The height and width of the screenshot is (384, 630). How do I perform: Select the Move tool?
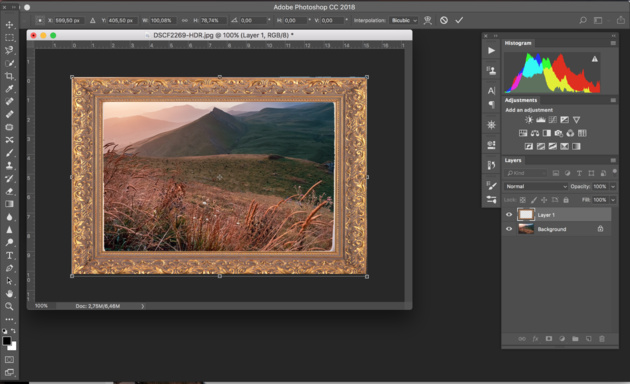point(9,25)
